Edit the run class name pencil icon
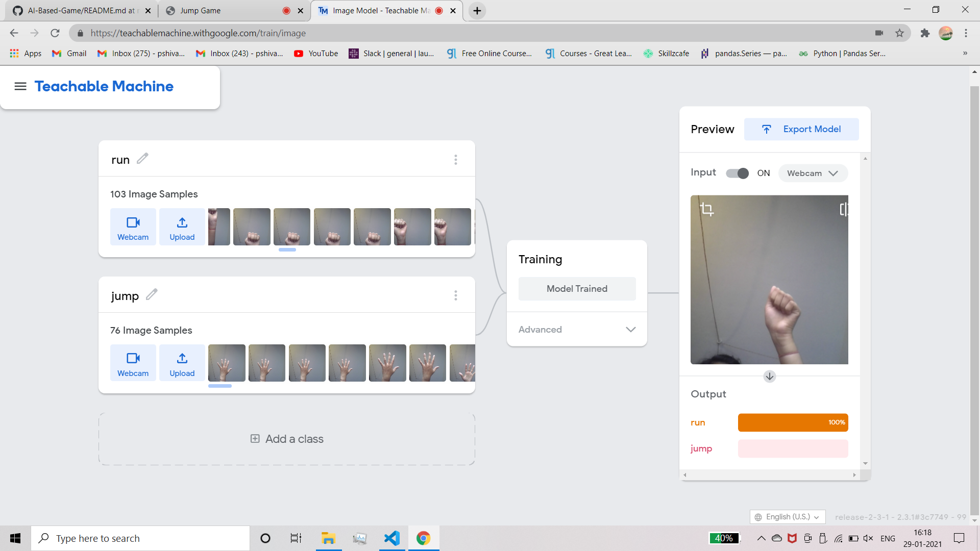 [x=142, y=159]
